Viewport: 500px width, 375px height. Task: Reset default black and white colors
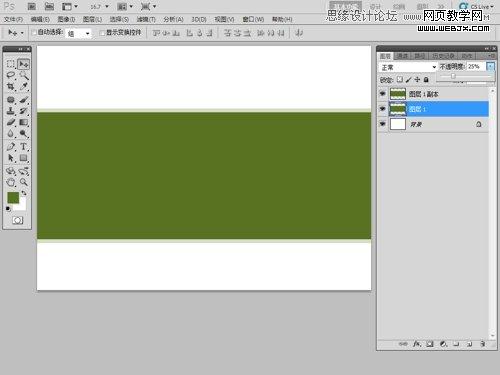coord(8,209)
